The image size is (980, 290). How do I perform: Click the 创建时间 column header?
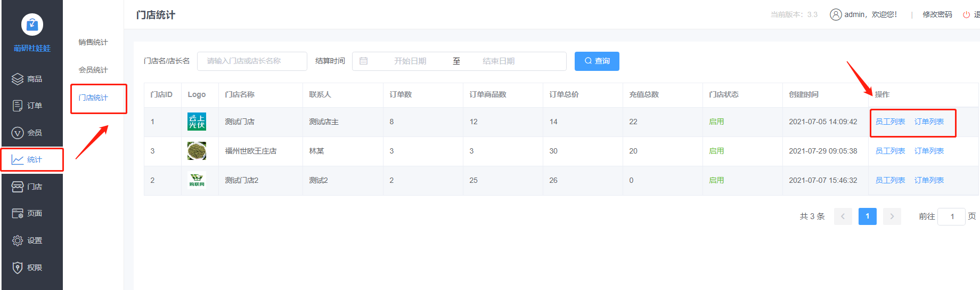pyautogui.click(x=804, y=94)
